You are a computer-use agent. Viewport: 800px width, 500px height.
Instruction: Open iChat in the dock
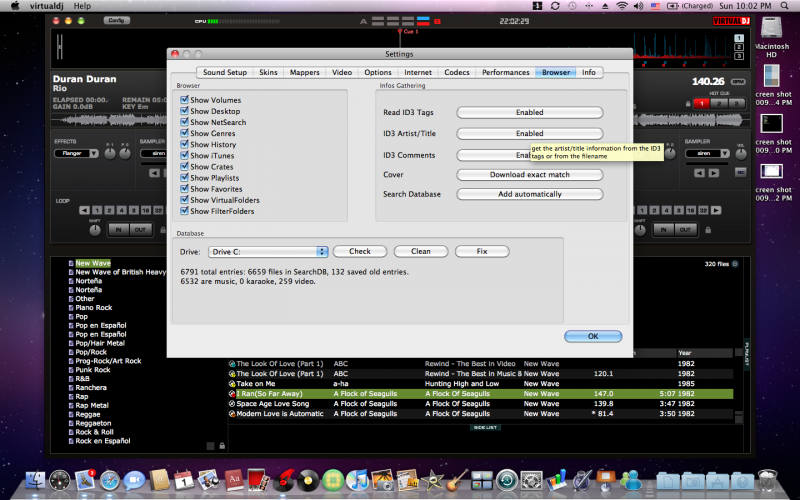click(x=134, y=481)
